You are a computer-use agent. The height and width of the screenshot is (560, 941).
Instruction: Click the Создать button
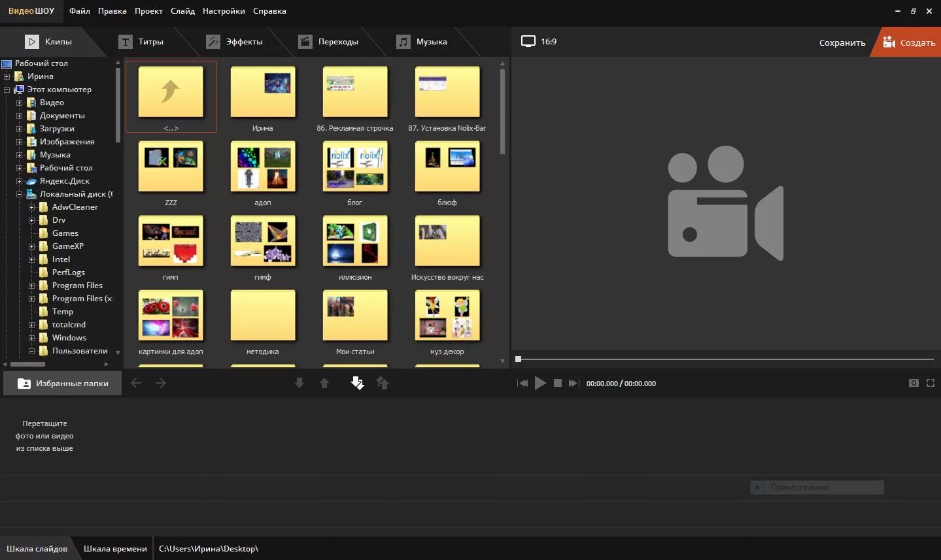[909, 42]
